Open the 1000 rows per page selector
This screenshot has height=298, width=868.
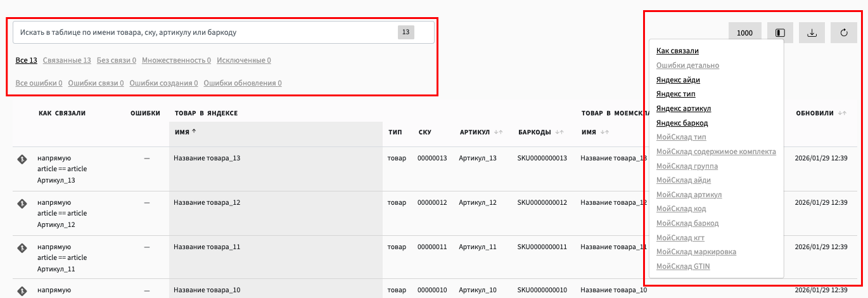pyautogui.click(x=745, y=33)
